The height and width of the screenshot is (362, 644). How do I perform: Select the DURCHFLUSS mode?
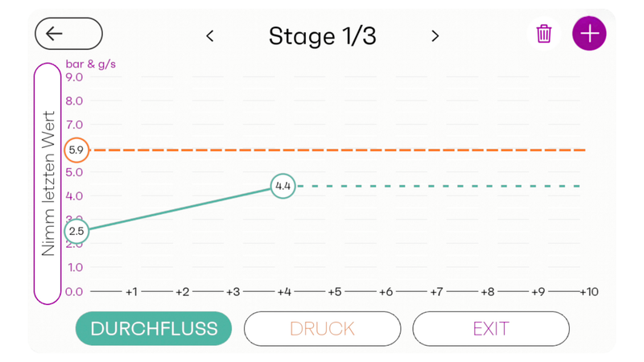(x=154, y=329)
